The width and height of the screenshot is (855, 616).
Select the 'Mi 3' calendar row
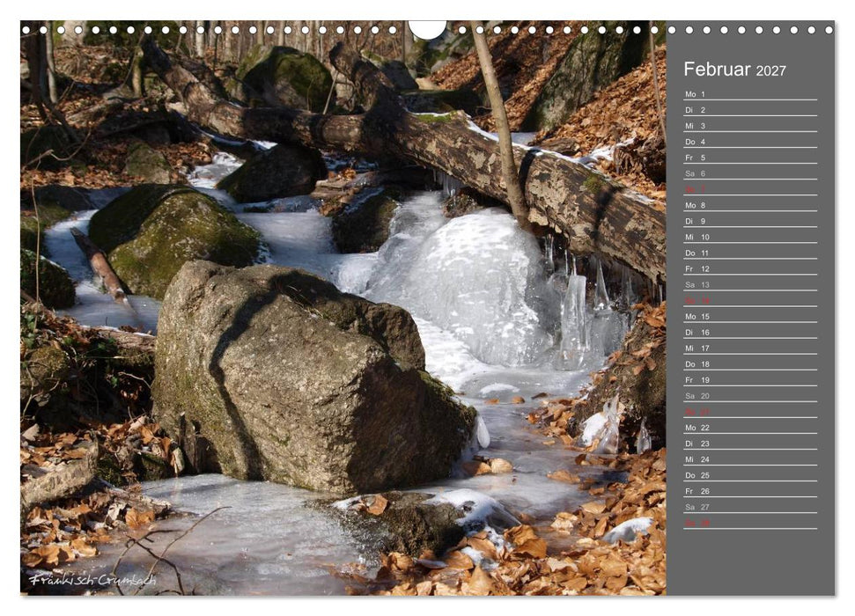pos(750,125)
